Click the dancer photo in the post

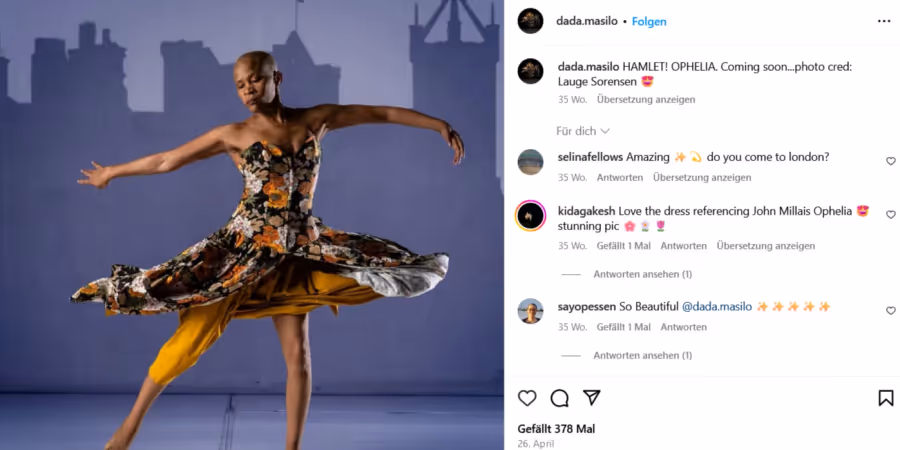pos(252,225)
